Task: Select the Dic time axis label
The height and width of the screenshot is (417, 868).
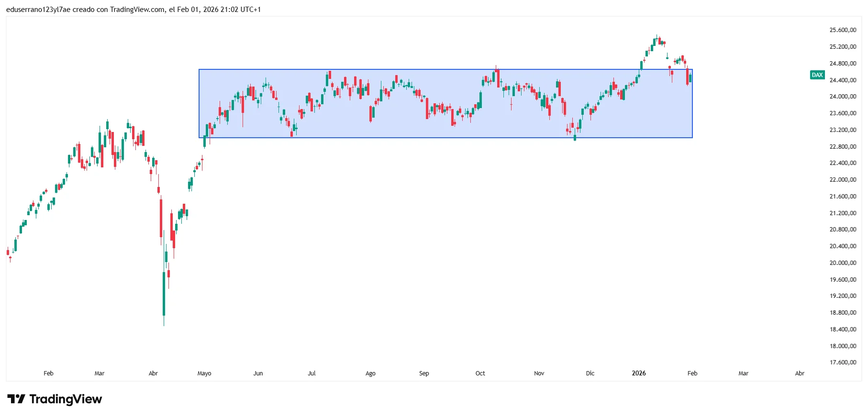Action: click(590, 373)
